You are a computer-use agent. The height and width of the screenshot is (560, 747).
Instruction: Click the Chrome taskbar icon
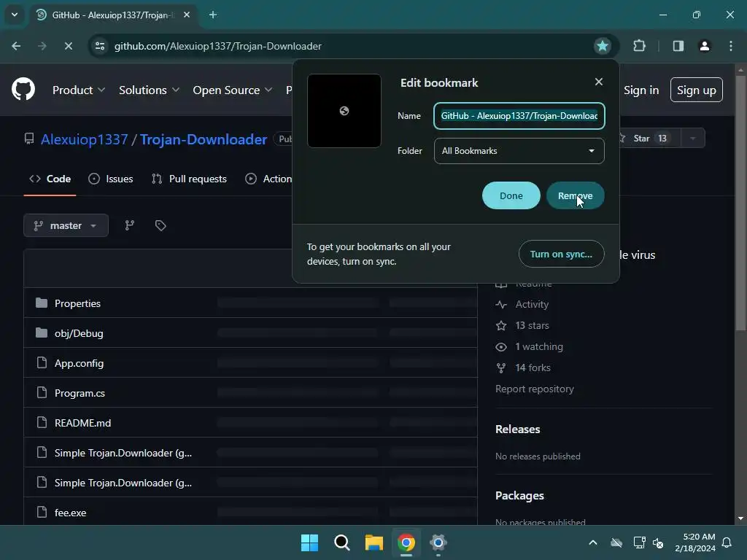point(406,542)
